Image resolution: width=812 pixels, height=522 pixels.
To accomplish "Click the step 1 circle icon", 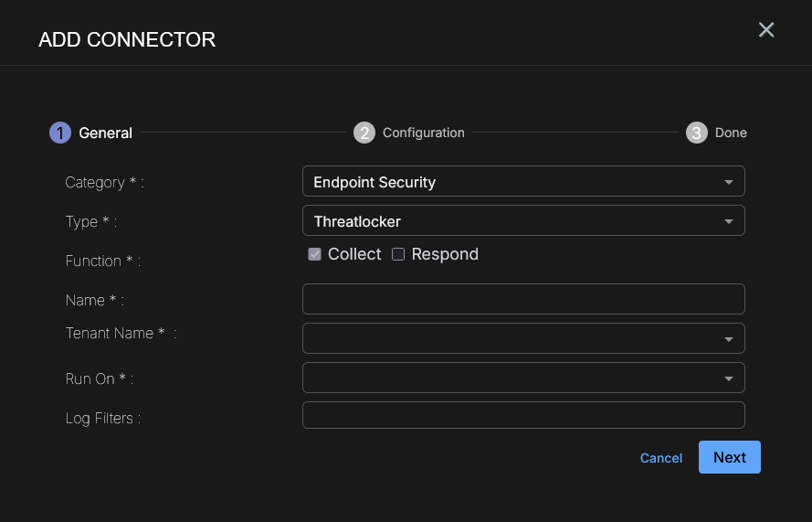I will [59, 133].
